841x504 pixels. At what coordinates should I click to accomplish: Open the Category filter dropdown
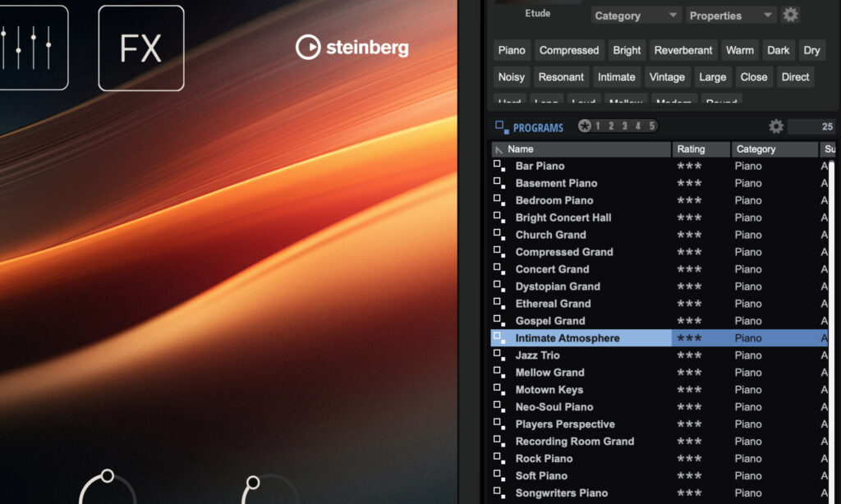click(636, 16)
